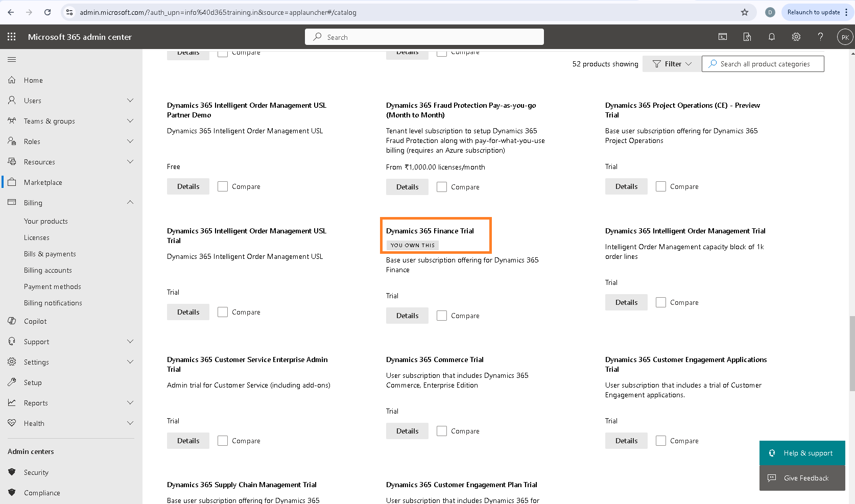Click the Health heart icon
This screenshot has height=504, width=855.
tap(12, 423)
